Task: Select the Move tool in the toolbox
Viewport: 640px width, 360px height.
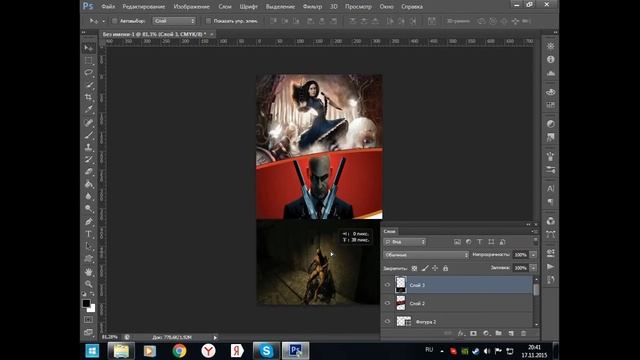Action: pyautogui.click(x=89, y=48)
